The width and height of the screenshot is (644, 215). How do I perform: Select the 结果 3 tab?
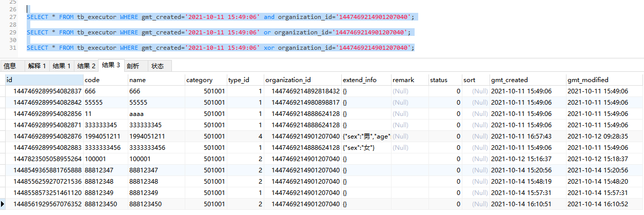(111, 65)
